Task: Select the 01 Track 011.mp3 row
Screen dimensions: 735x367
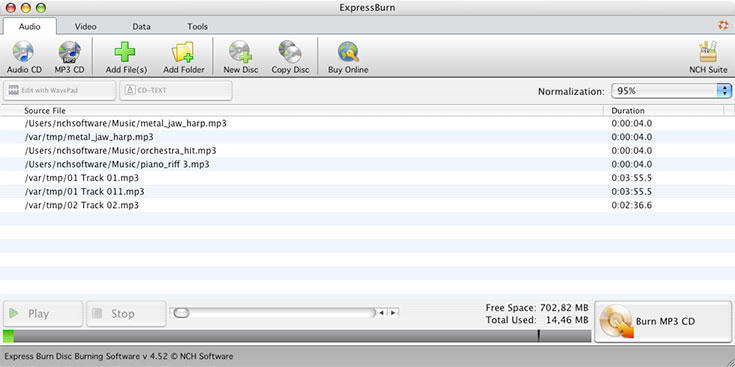Action: click(x=368, y=192)
